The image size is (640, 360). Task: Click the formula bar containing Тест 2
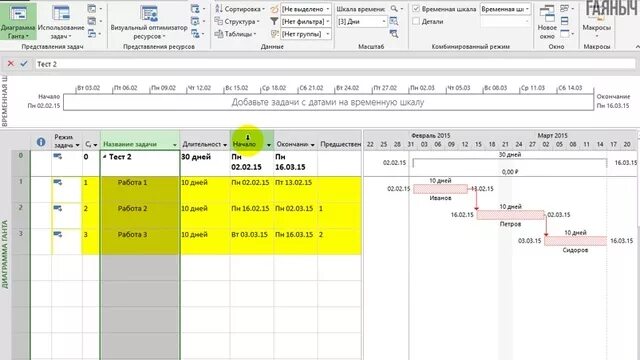click(x=335, y=64)
